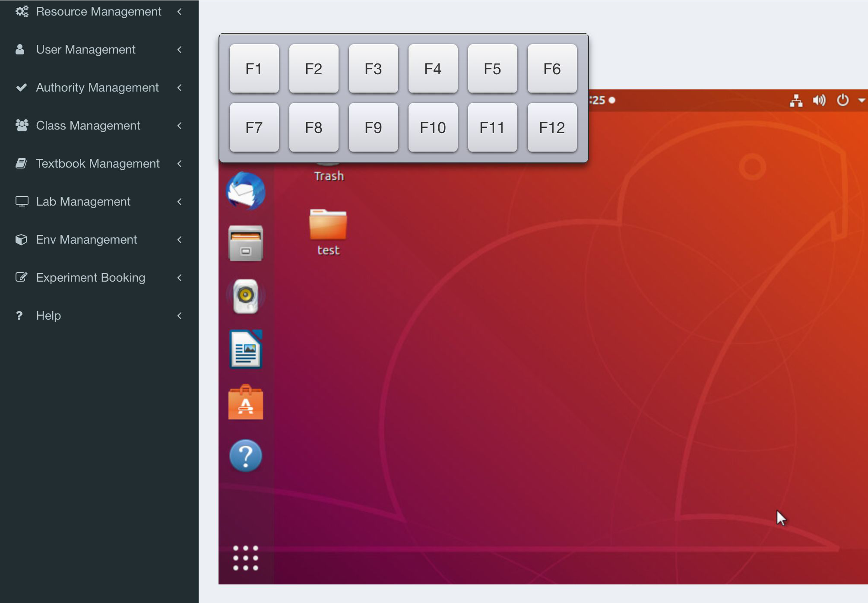Open Ubuntu Software from the dock

pos(246,403)
